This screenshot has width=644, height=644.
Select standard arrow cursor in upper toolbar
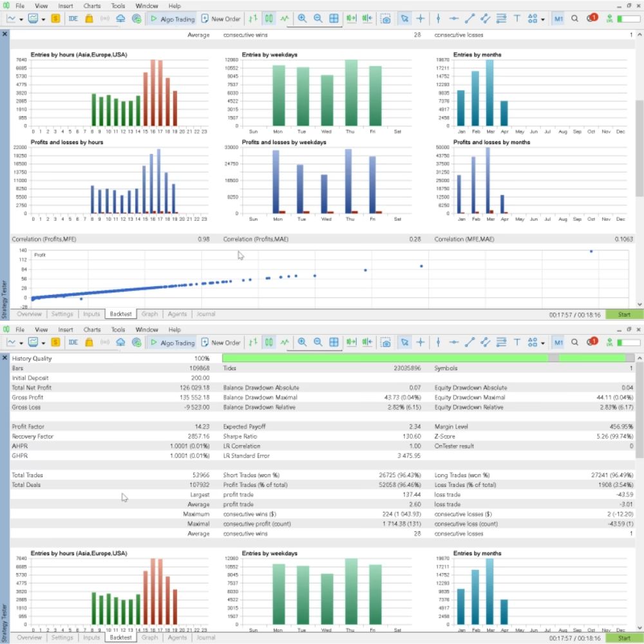coord(404,19)
